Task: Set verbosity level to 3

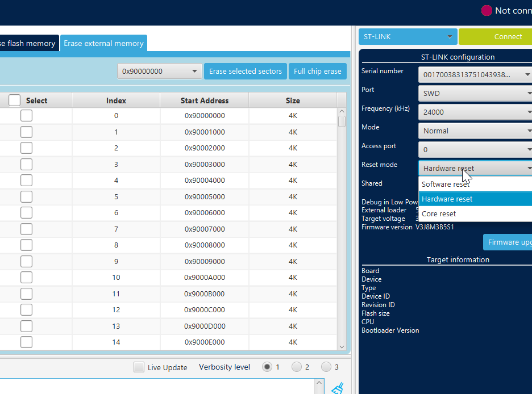Action: click(x=326, y=367)
